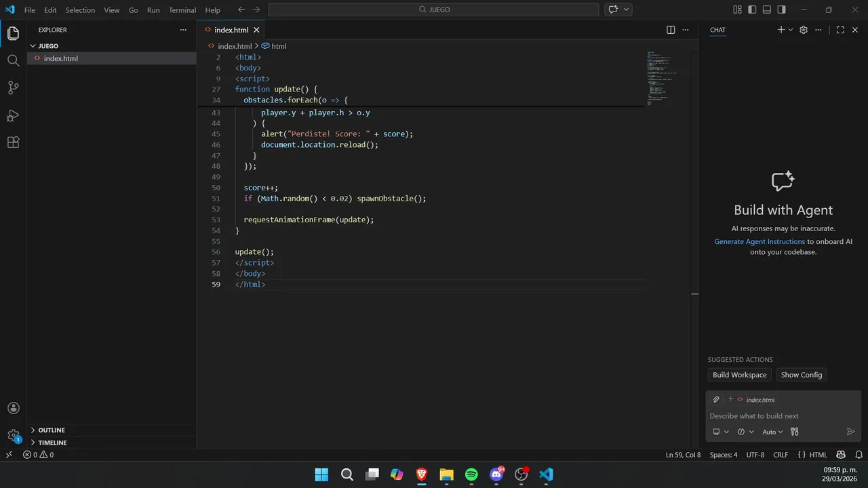Open the File menu

pyautogui.click(x=30, y=10)
